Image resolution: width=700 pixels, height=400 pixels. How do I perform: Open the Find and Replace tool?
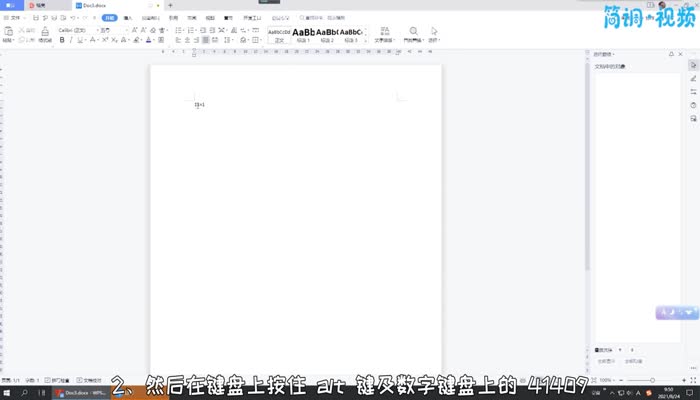(x=413, y=34)
